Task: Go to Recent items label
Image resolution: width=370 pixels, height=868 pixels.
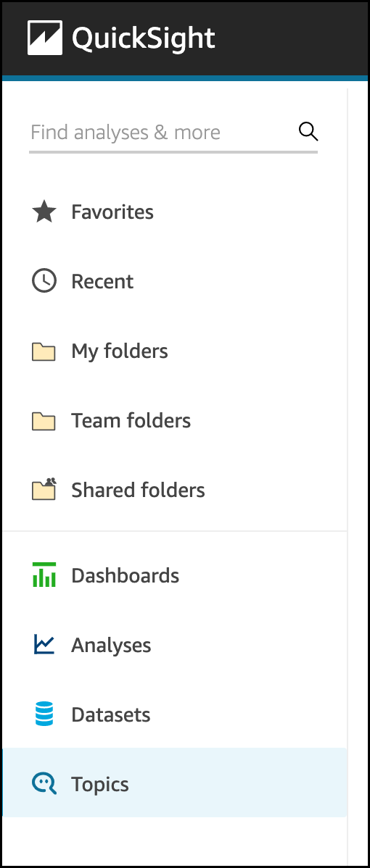Action: point(102,282)
